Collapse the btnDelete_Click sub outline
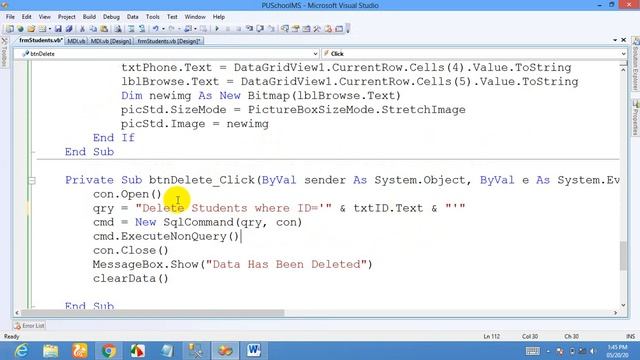Image resolution: width=640 pixels, height=360 pixels. [32, 180]
